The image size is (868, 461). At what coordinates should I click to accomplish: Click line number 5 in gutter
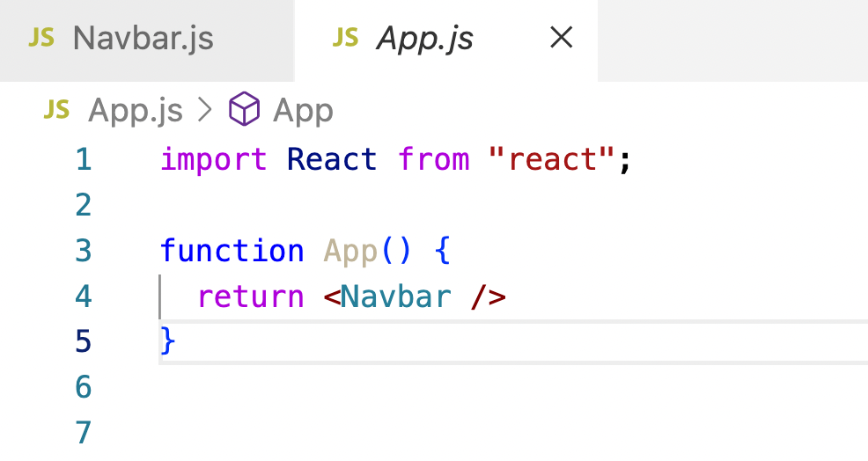[x=83, y=341]
